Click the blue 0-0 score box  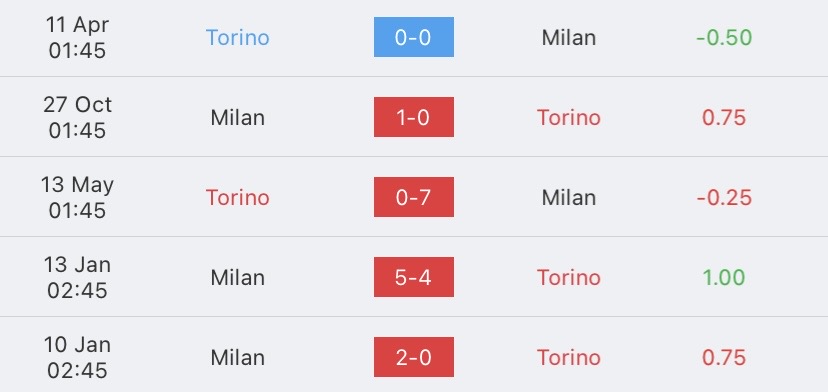click(413, 37)
